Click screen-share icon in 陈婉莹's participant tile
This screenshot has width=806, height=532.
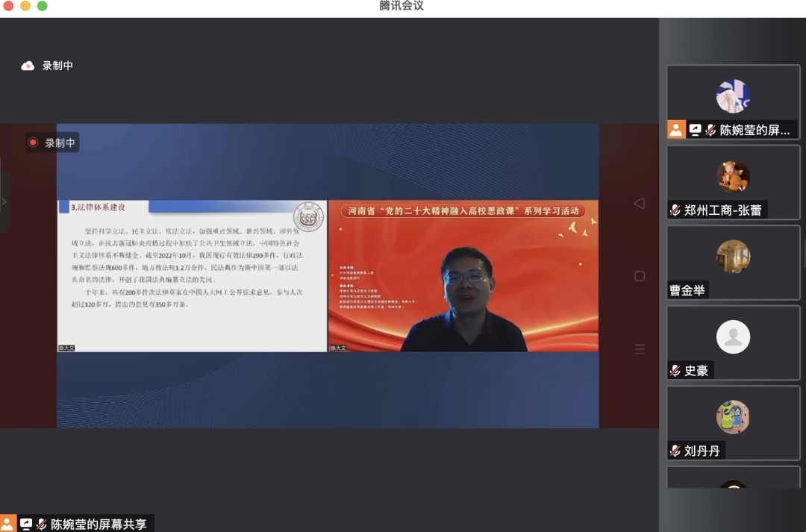(695, 130)
